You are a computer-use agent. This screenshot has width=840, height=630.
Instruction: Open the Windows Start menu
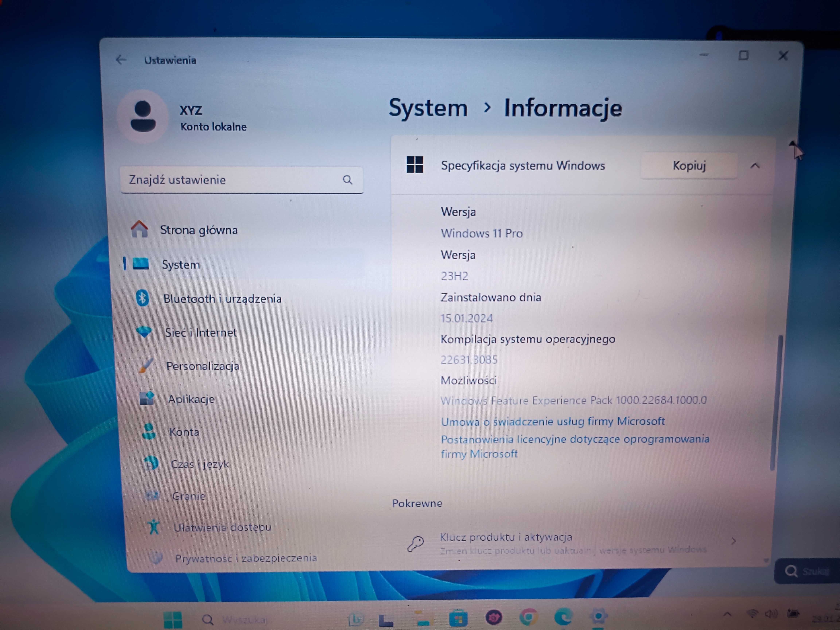click(173, 620)
